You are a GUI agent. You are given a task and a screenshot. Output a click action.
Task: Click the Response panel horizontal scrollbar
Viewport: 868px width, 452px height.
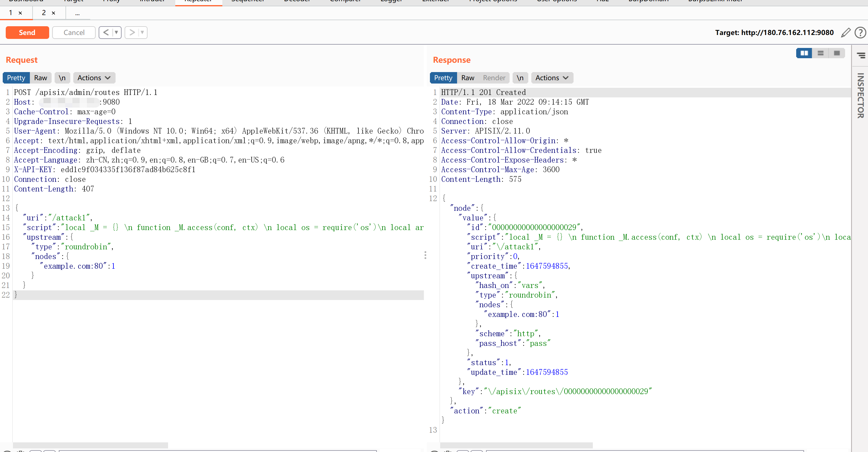[516, 445]
